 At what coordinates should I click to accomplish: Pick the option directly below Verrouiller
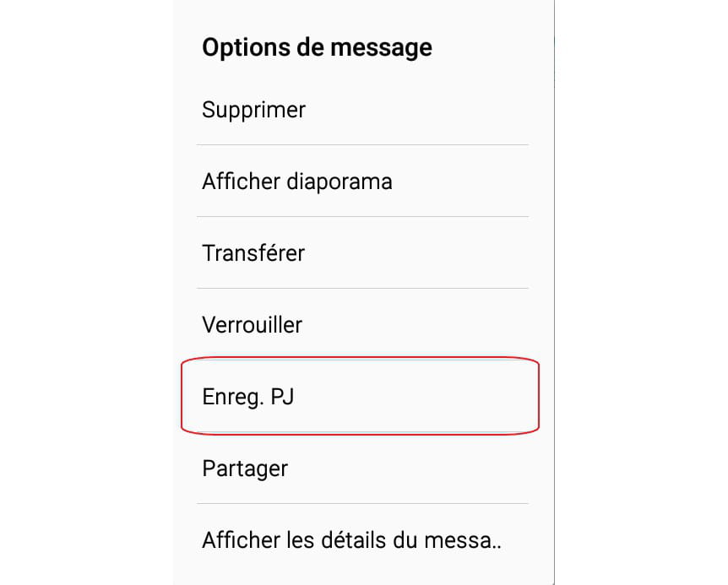pyautogui.click(x=248, y=397)
